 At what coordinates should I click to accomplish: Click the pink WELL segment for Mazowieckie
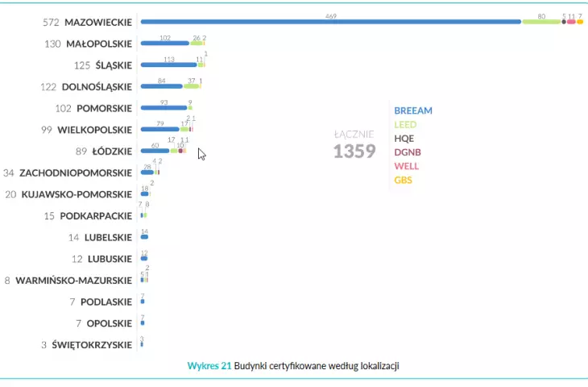pos(571,22)
